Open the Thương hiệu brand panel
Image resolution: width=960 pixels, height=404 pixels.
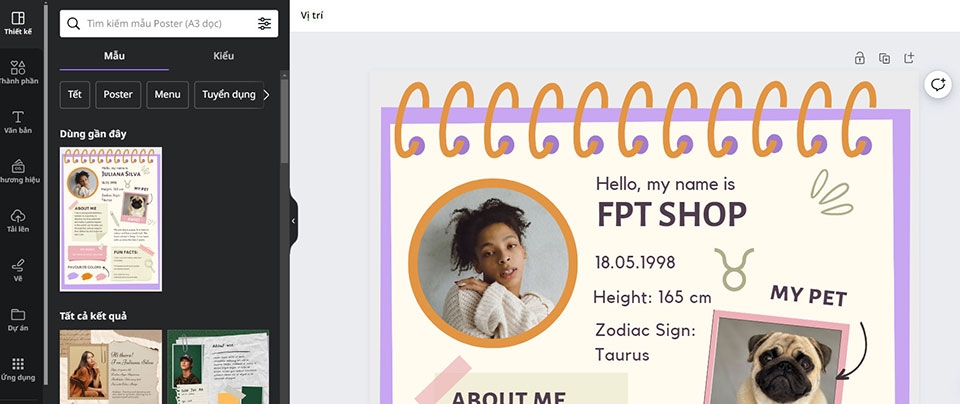pyautogui.click(x=18, y=171)
